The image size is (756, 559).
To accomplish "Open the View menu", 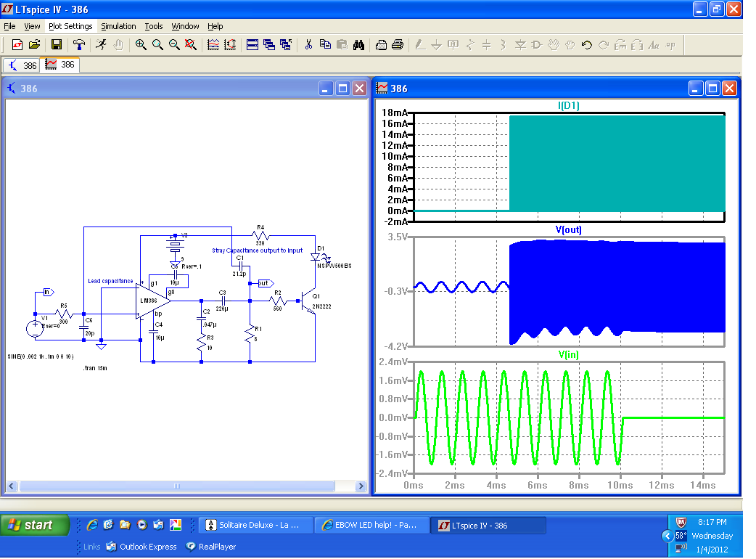I will (x=33, y=26).
